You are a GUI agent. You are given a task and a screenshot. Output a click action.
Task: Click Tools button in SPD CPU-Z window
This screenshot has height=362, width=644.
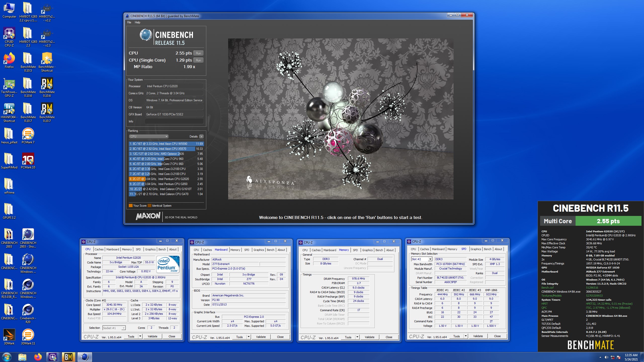click(456, 336)
